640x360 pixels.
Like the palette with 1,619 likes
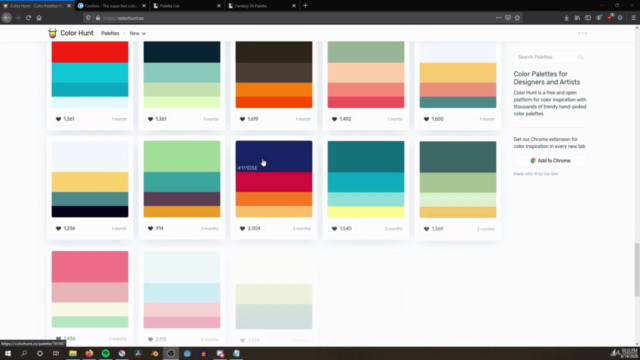pos(249,119)
